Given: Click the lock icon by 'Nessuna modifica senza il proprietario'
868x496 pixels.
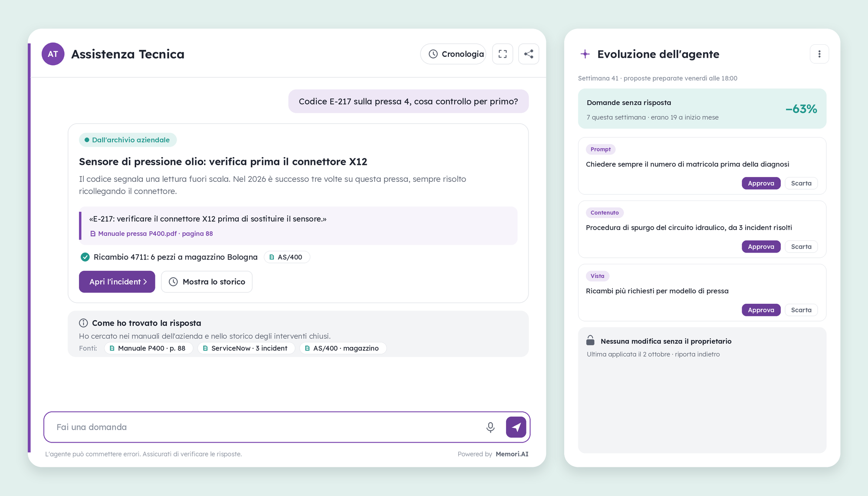Looking at the screenshot, I should coord(590,340).
